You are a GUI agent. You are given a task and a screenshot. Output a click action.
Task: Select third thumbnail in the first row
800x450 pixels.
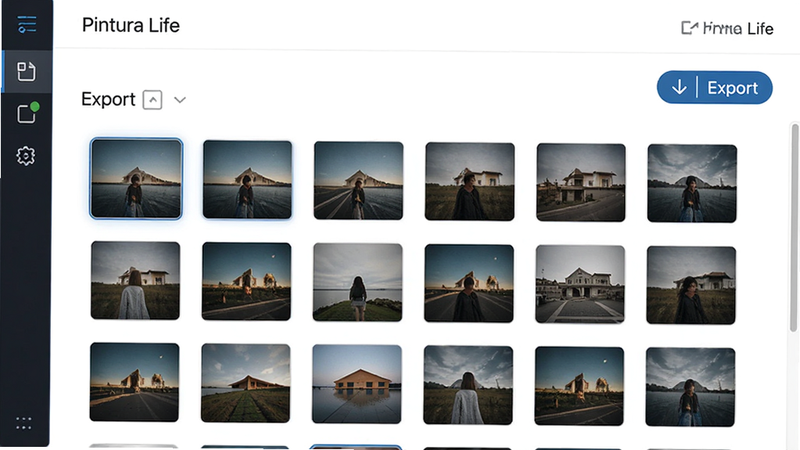[358, 181]
